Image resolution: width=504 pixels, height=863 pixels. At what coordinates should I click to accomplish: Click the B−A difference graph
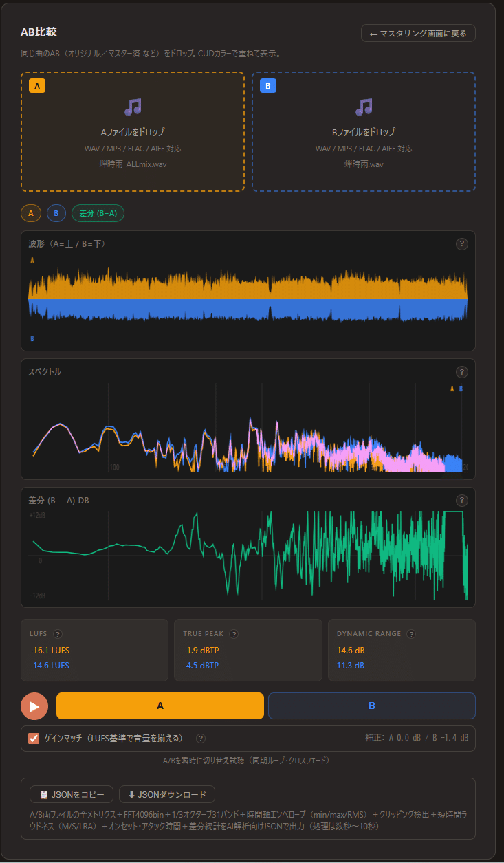click(x=248, y=556)
